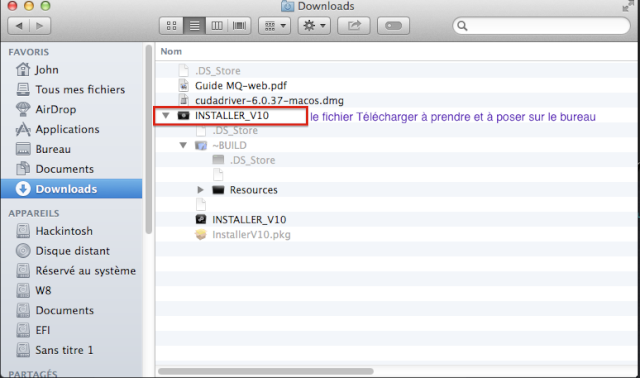The image size is (640, 378).
Task: Click the horizontal scrollbar at bottom
Action: (x=266, y=371)
